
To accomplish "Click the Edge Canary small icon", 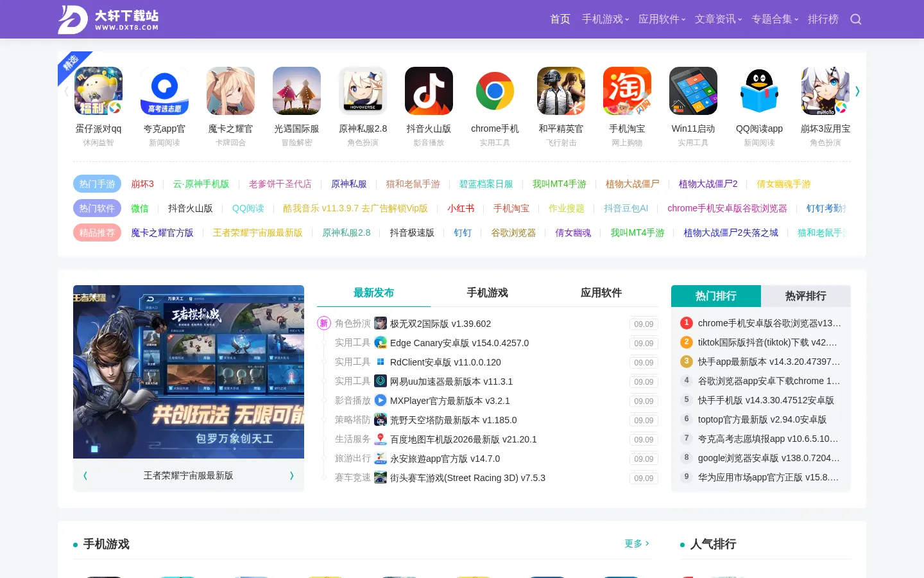I will 381,342.
